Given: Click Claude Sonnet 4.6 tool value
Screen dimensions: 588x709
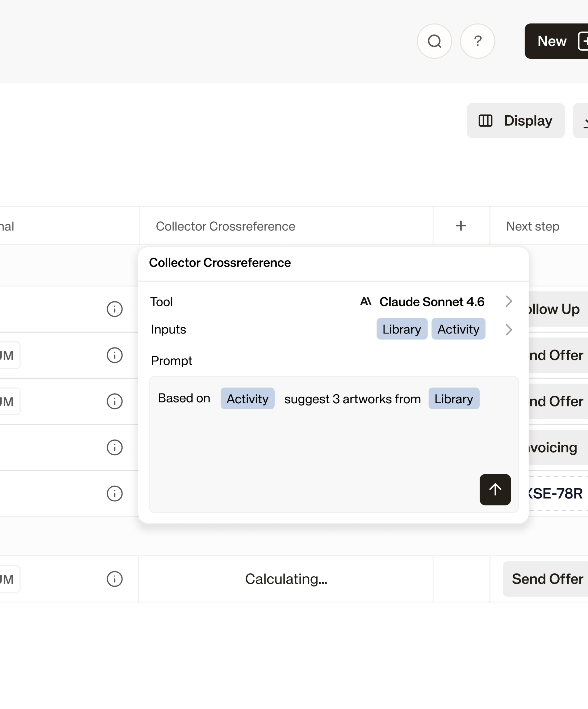Looking at the screenshot, I should pos(432,302).
